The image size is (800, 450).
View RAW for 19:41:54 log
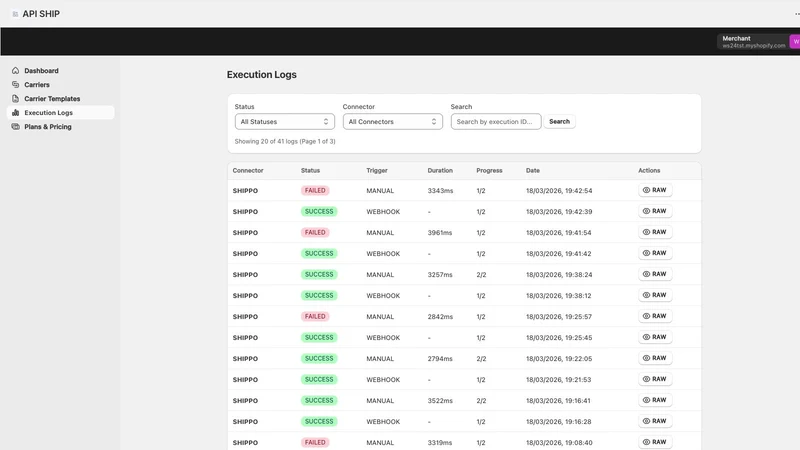tap(655, 232)
